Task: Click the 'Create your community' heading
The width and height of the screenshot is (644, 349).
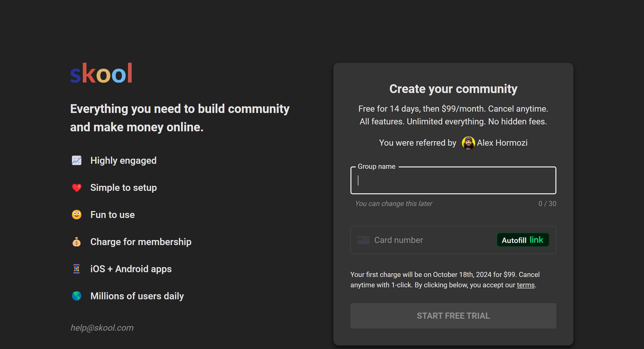Action: point(453,89)
